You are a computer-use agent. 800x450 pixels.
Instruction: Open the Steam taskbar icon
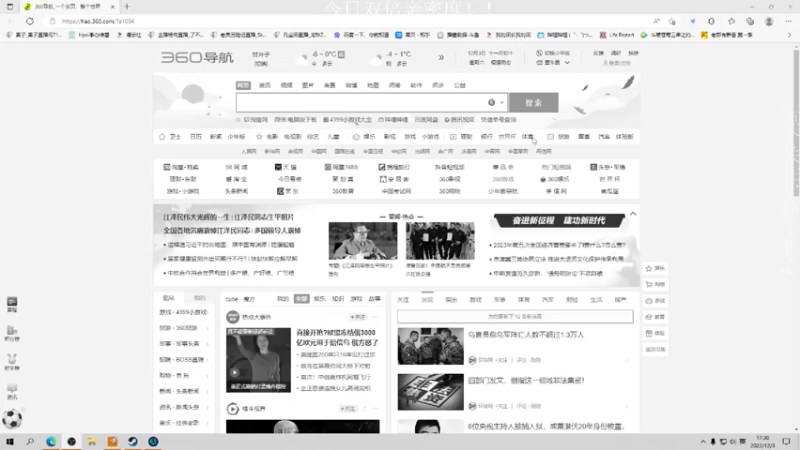coord(133,441)
